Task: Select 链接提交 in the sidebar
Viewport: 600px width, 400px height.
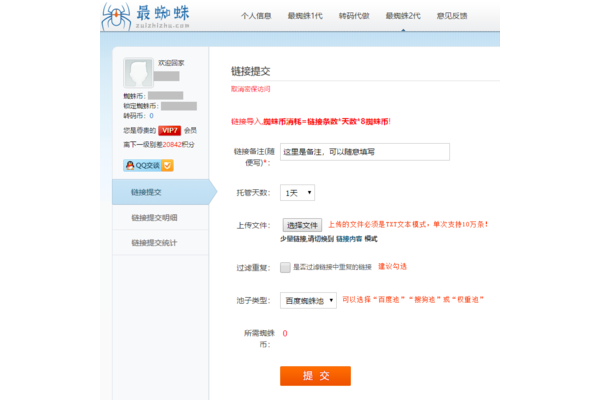Action: (x=147, y=191)
